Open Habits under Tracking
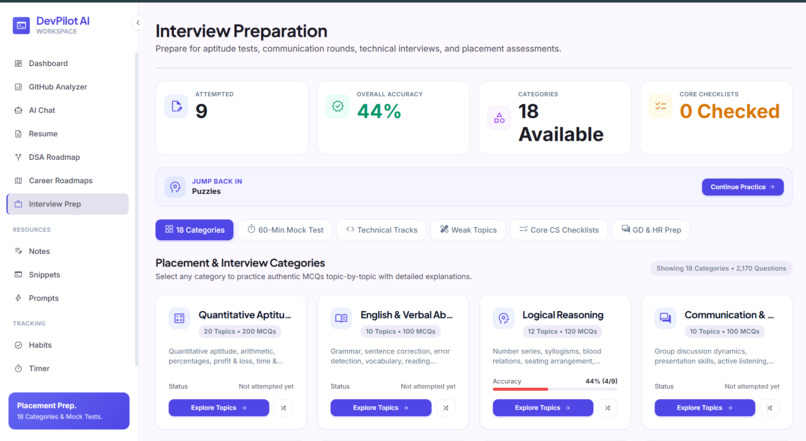 pos(67,345)
